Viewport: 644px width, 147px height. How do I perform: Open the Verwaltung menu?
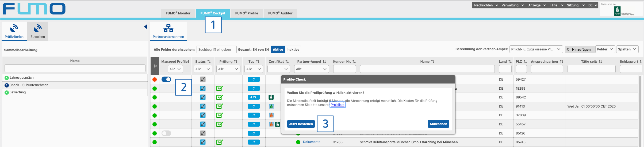(512, 5)
